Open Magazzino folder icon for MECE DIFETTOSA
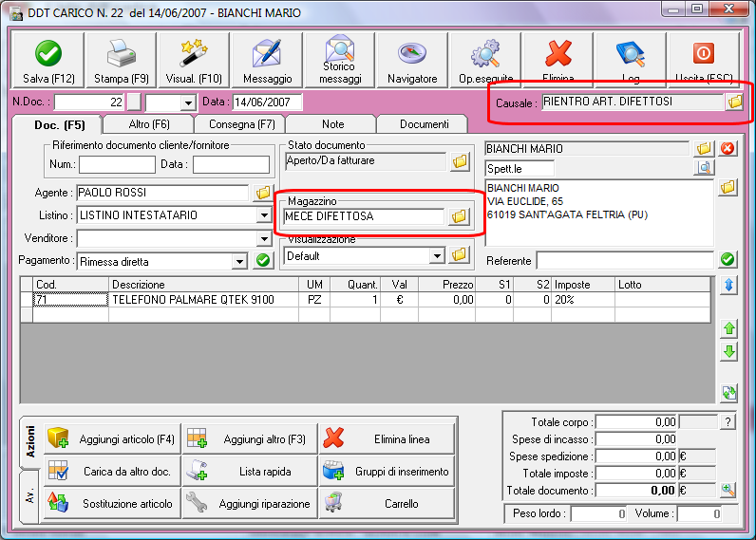This screenshot has height=540, width=756. pos(459,216)
